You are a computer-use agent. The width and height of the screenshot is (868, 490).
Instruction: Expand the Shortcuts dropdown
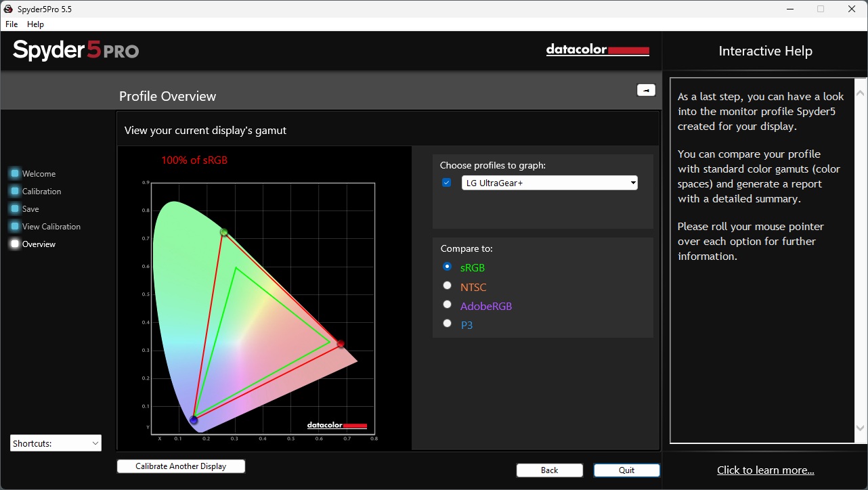56,443
